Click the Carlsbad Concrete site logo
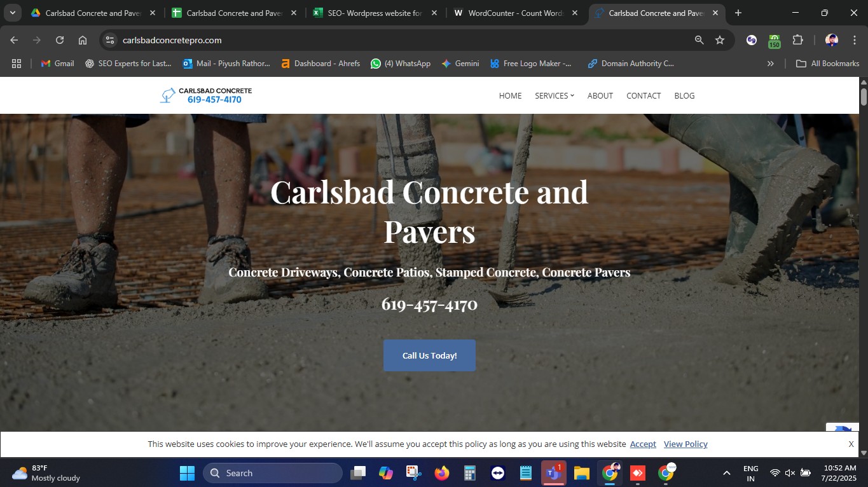The image size is (868, 487). pyautogui.click(x=206, y=95)
